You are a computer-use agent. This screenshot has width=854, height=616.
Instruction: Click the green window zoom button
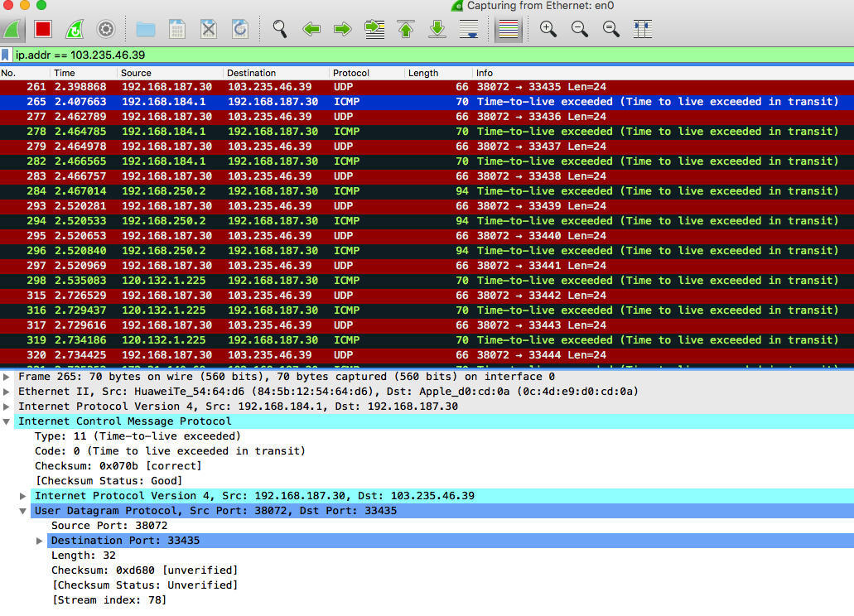[41, 5]
